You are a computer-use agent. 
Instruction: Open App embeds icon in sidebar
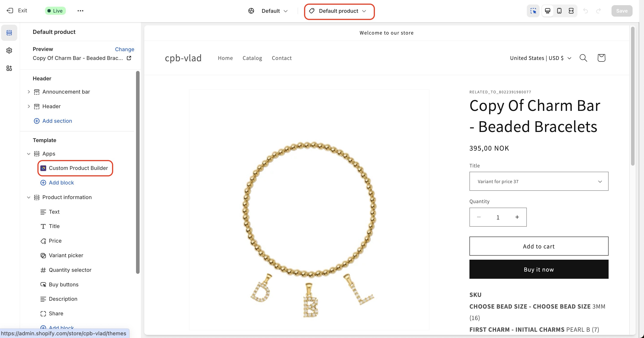pyautogui.click(x=9, y=68)
